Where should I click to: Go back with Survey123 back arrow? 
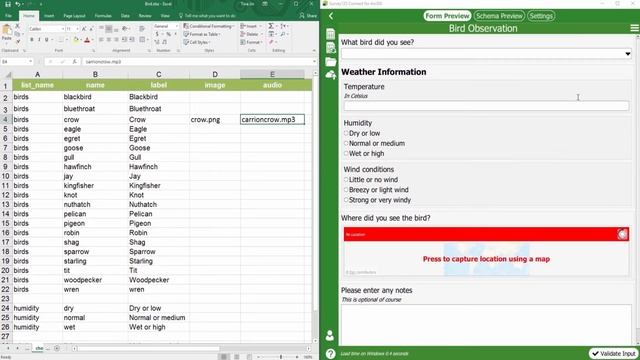point(331,16)
